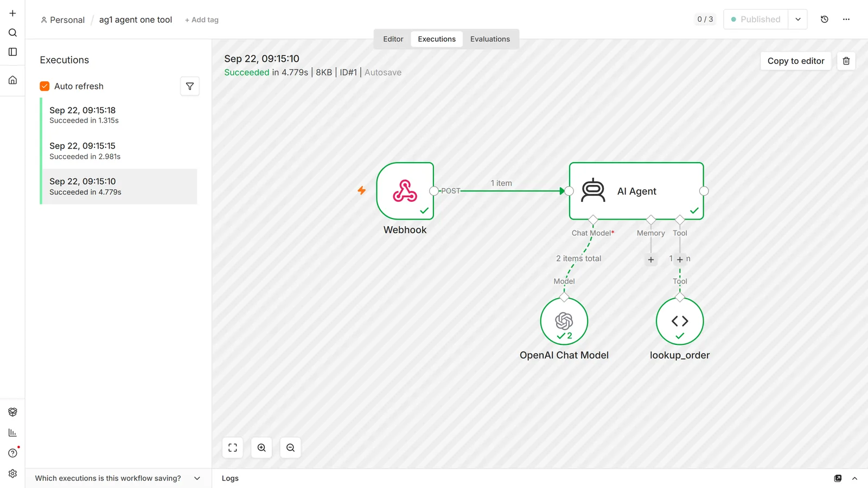Zoom in on the canvas

[x=261, y=448]
